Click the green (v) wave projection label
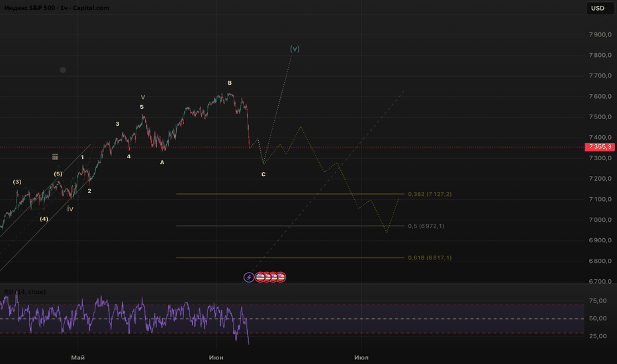Image resolution: width=617 pixels, height=364 pixels. pos(295,49)
